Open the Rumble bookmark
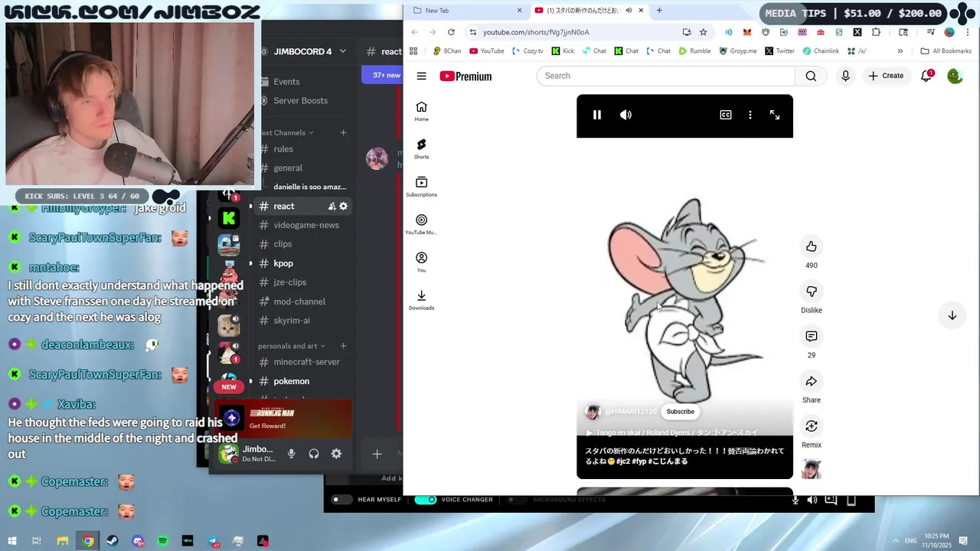980x551 pixels. click(x=694, y=51)
